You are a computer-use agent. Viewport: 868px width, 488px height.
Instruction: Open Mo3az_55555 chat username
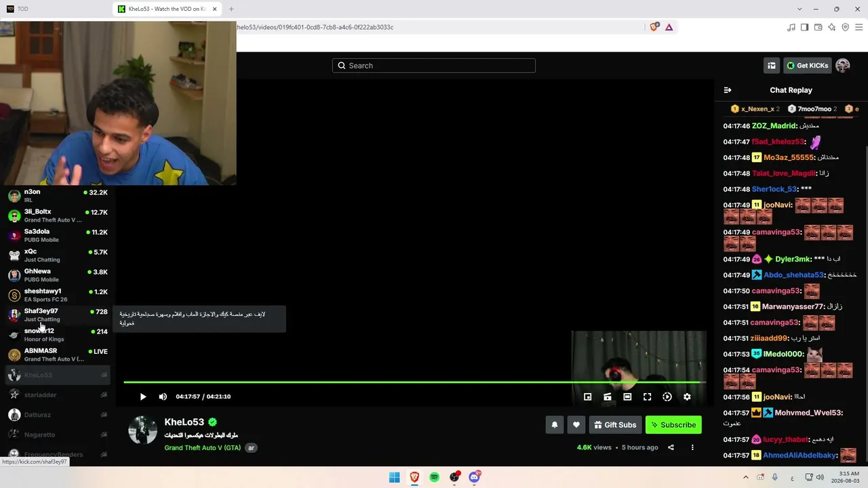pyautogui.click(x=789, y=157)
